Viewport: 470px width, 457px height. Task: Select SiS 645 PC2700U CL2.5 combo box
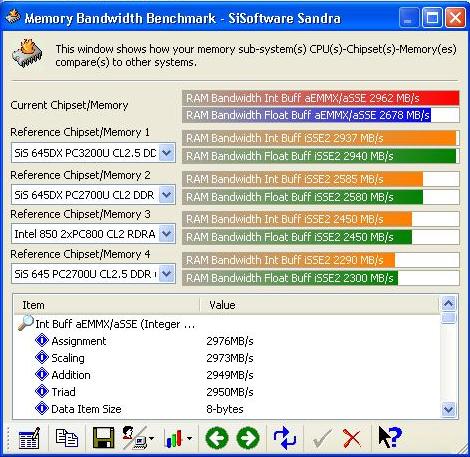(x=93, y=274)
